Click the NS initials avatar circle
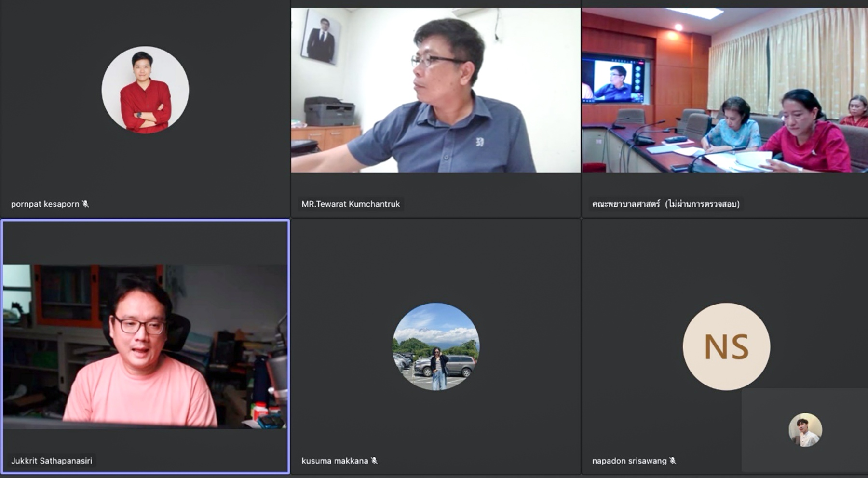Image resolution: width=868 pixels, height=478 pixels. tap(726, 346)
